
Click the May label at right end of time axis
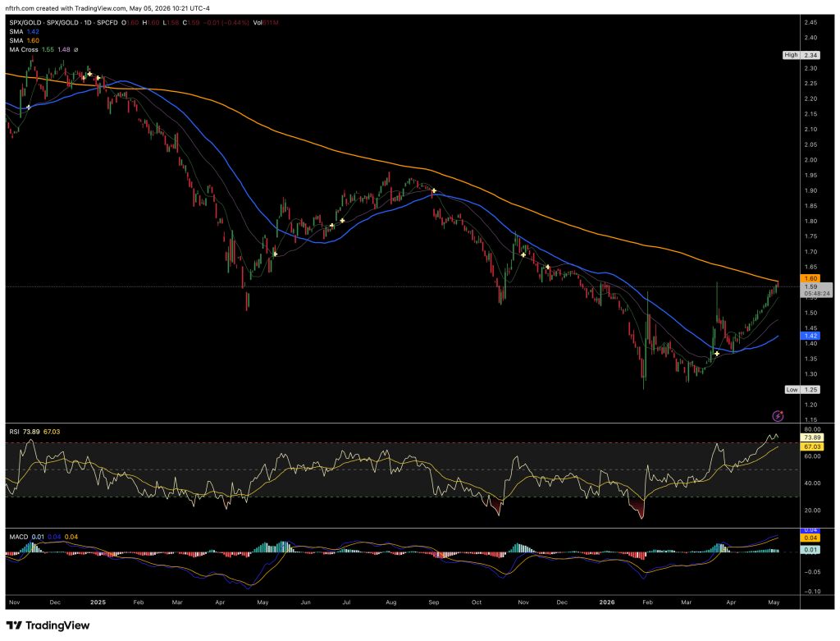point(774,602)
